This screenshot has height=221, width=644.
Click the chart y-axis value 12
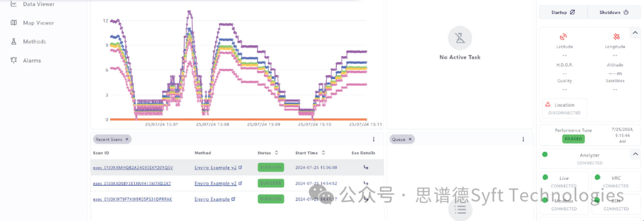(x=106, y=20)
